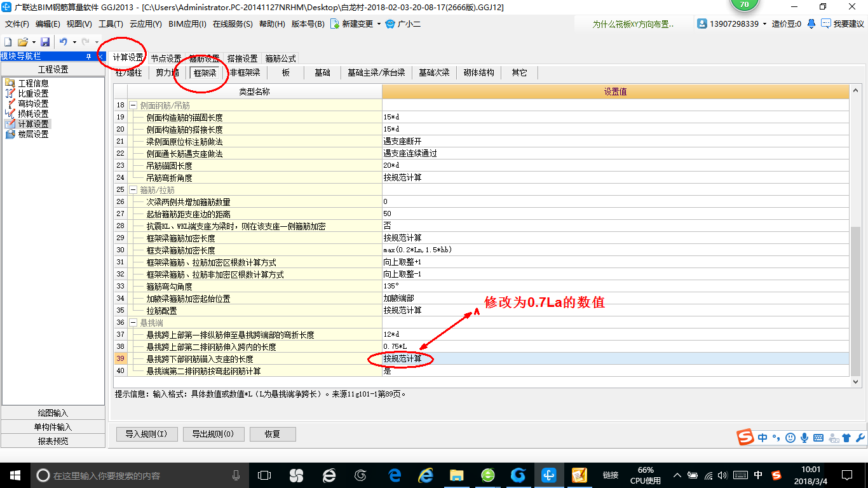Open Internet Explorer from the taskbar

click(x=425, y=475)
